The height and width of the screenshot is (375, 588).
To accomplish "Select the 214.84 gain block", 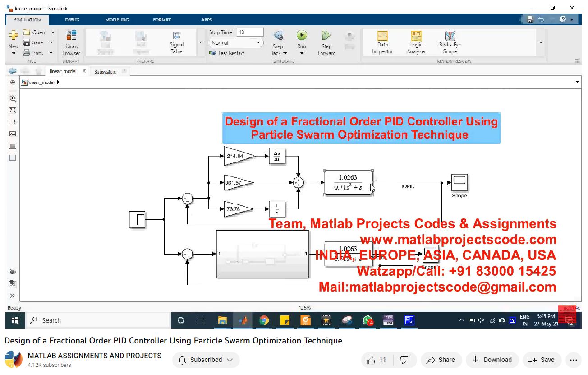I will click(x=239, y=156).
